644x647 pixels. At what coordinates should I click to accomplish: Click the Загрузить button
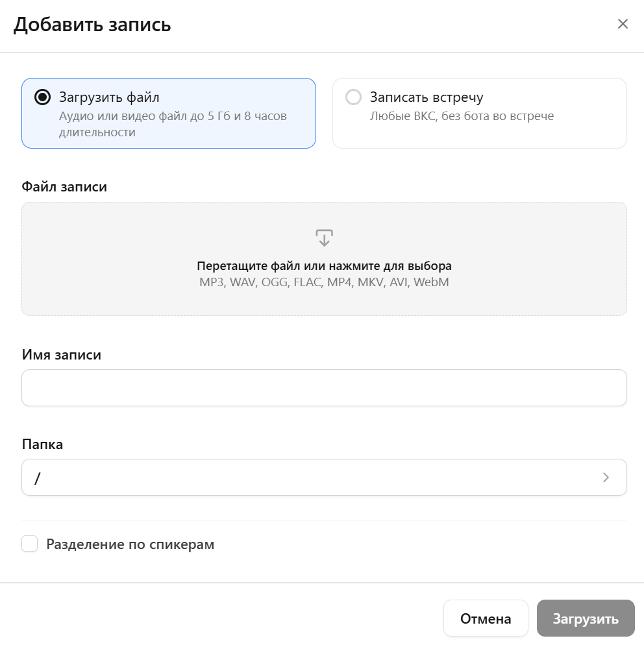coord(585,618)
